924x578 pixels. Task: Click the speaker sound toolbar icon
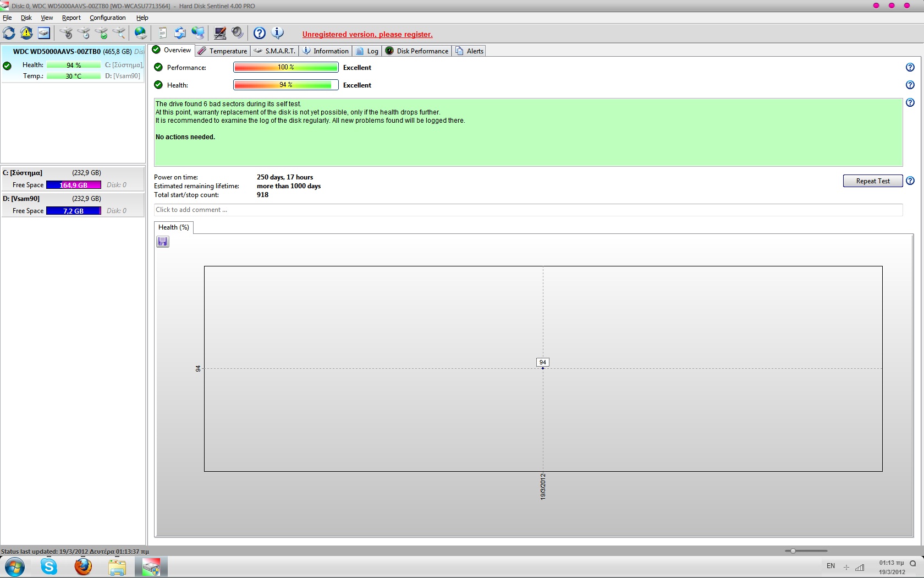(x=238, y=33)
